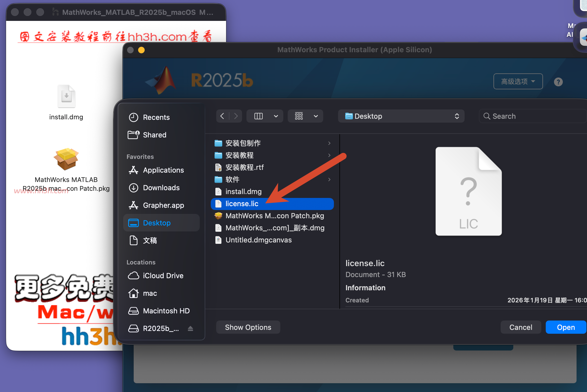This screenshot has height=392, width=587.
Task: Click the Search field in file dialog
Action: coord(533,116)
